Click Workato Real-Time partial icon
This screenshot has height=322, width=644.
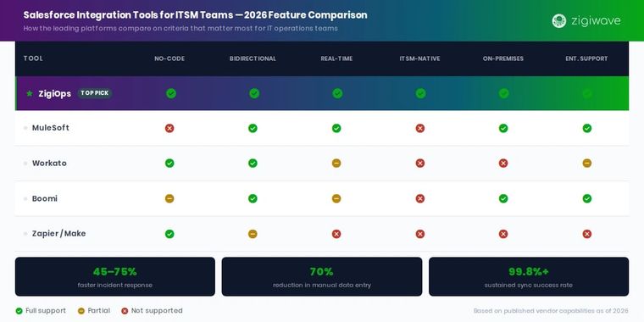(x=336, y=164)
